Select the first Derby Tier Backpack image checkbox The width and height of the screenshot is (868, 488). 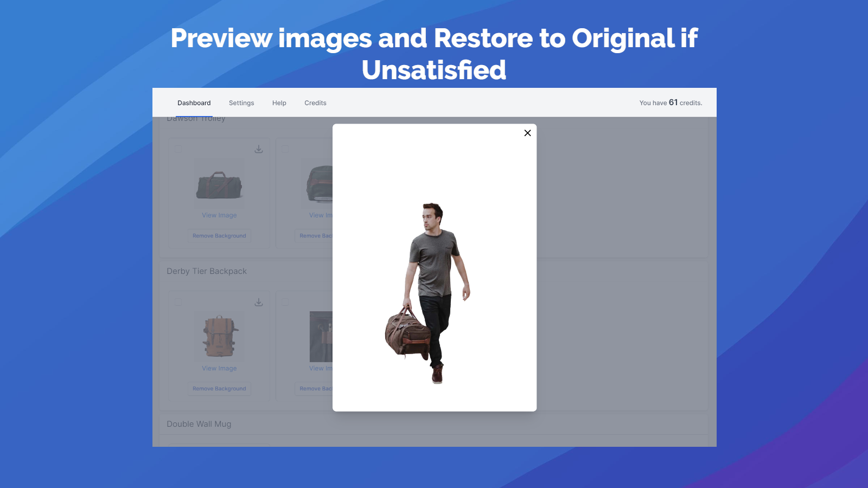click(178, 301)
